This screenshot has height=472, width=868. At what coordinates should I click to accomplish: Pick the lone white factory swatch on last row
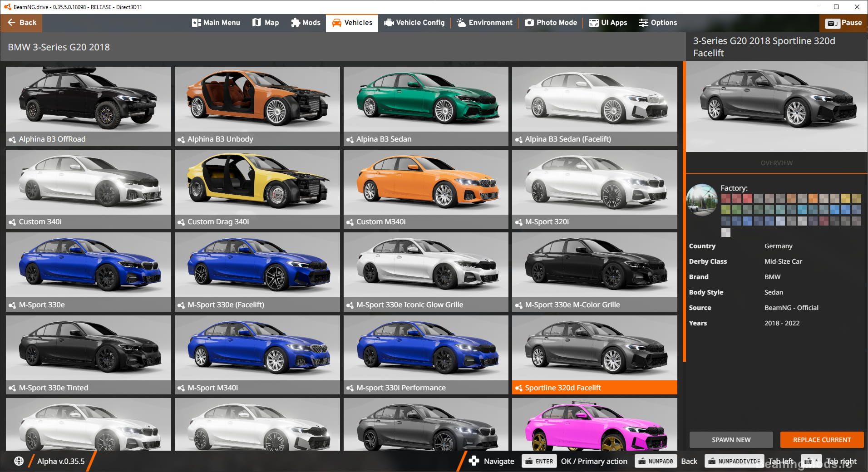tap(725, 232)
